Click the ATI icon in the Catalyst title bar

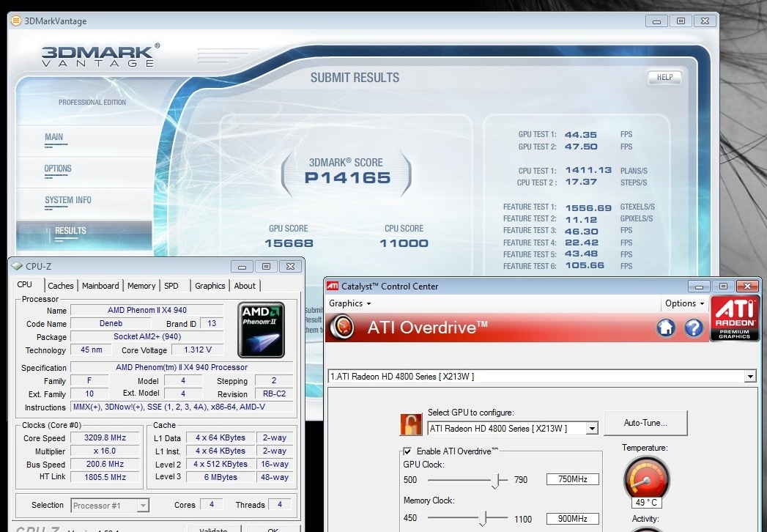(x=333, y=287)
